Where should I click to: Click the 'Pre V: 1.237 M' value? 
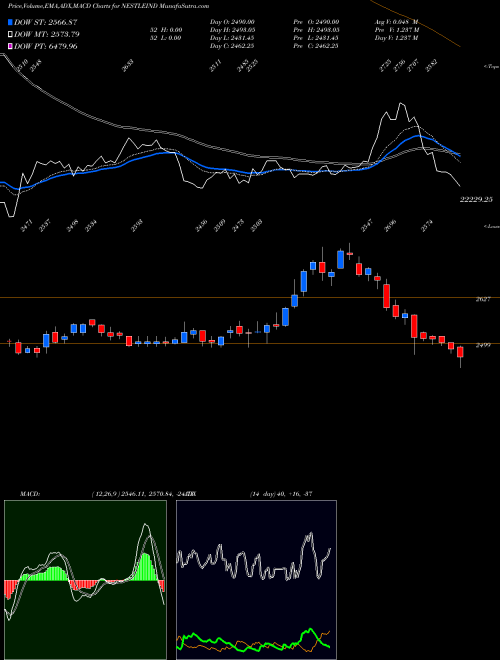click(x=397, y=30)
